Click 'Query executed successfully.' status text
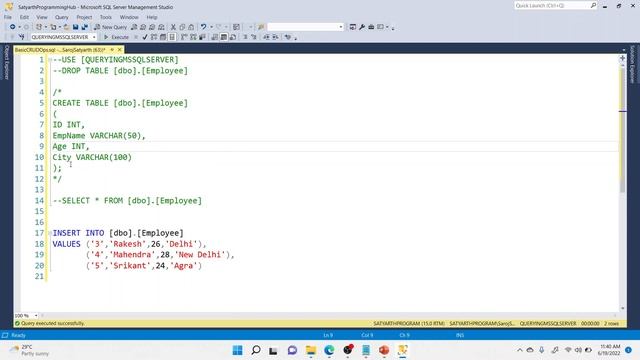This screenshot has height=360, width=640. [x=53, y=323]
